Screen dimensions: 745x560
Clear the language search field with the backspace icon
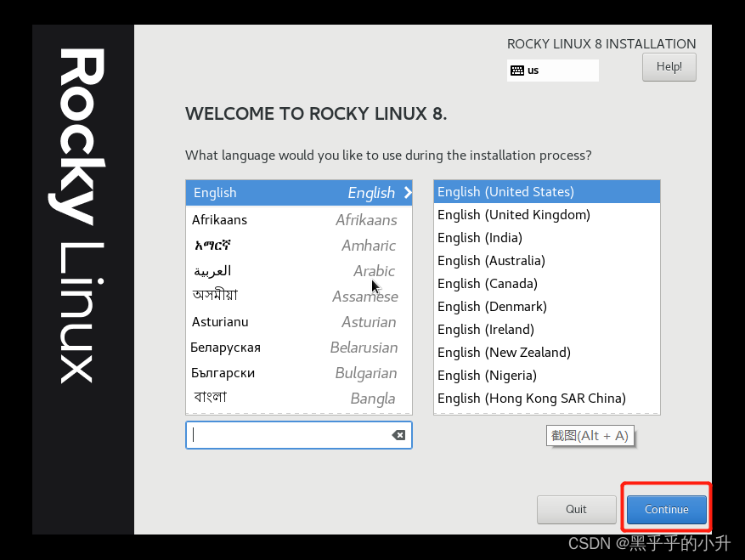[398, 435]
